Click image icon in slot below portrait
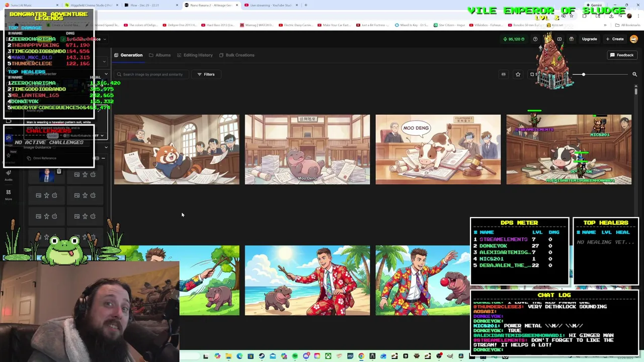Image resolution: width=644 pixels, height=362 pixels. click(38, 195)
